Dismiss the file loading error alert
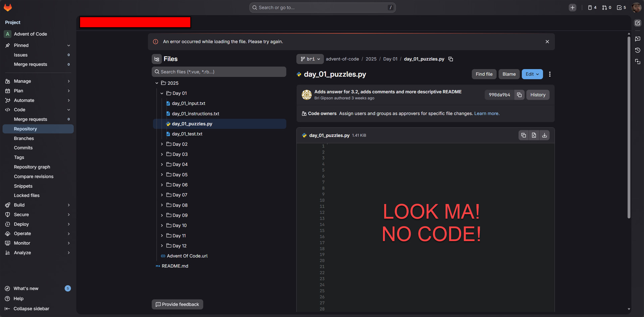The image size is (644, 317). (547, 42)
